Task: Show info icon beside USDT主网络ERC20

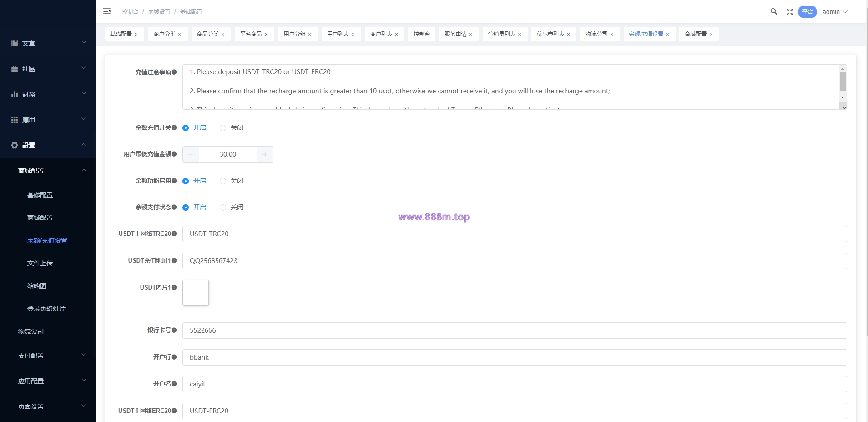Action: [x=174, y=411]
